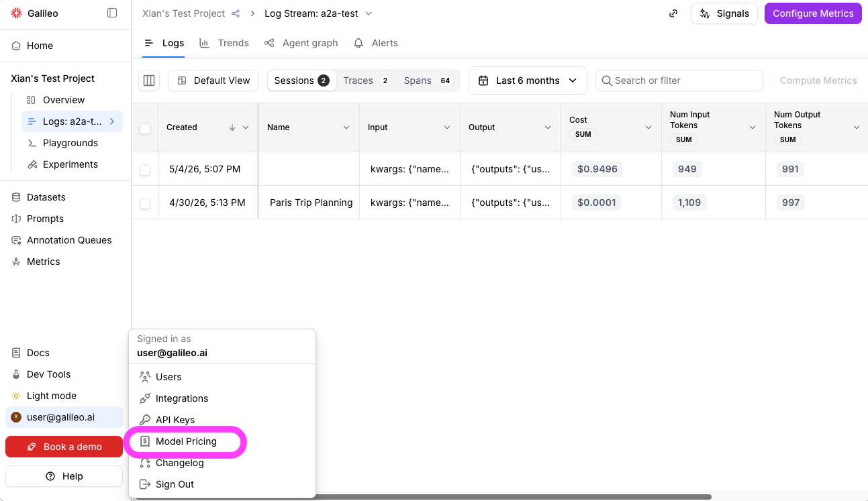
Task: Open Dev Tools
Action: (48, 374)
